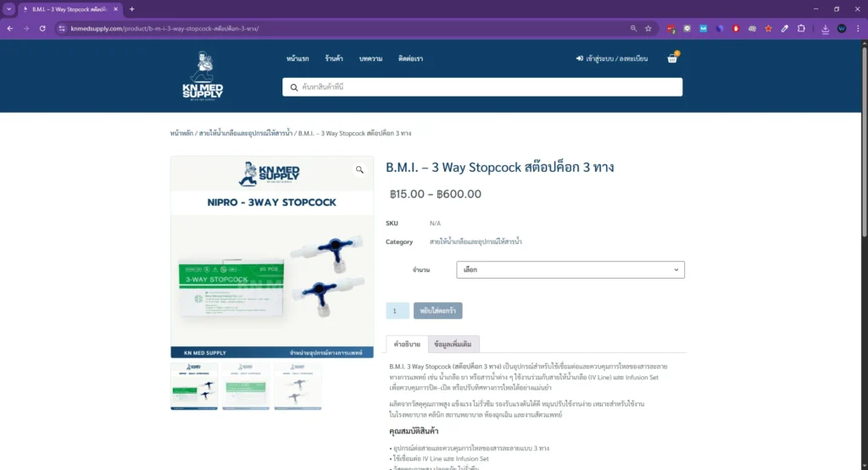Bookmark this page with the star
The image size is (868, 470).
pos(648,28)
